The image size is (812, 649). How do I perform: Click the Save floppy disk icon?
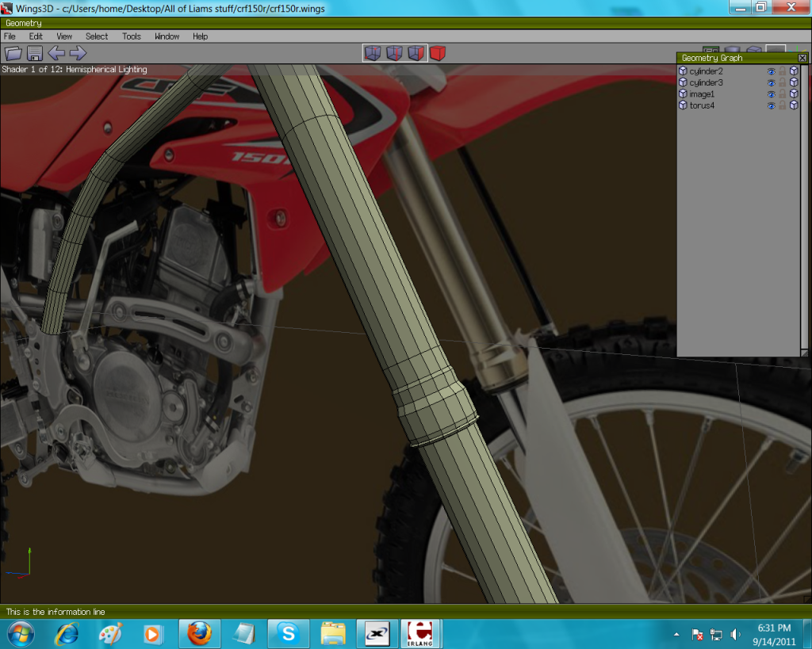point(35,53)
